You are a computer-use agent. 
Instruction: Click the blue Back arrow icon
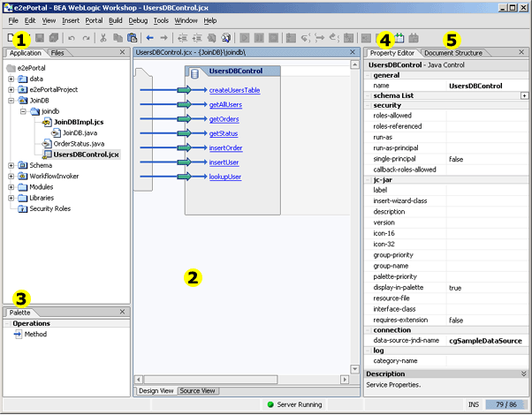(x=149, y=38)
